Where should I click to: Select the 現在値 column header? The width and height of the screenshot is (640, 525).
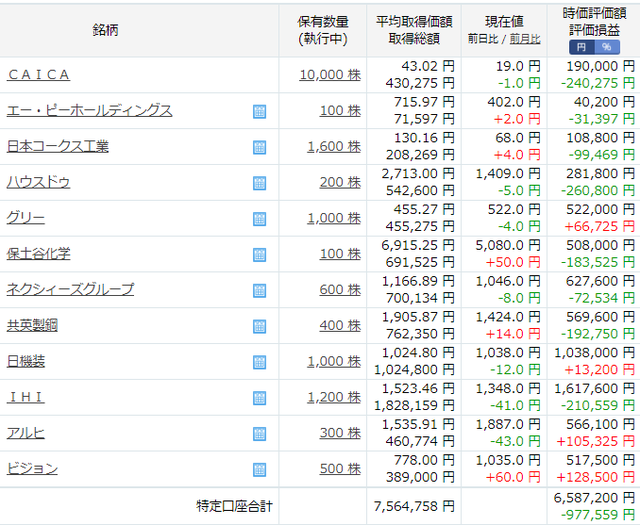pos(504,22)
